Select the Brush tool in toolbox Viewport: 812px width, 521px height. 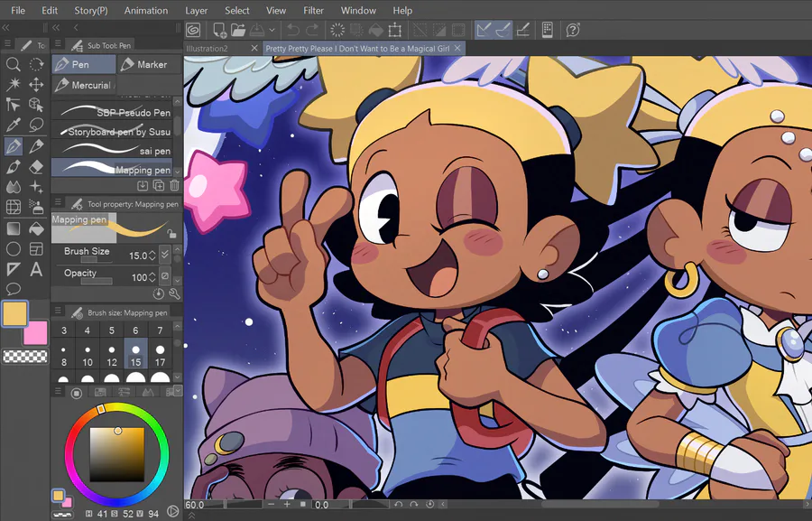14,167
